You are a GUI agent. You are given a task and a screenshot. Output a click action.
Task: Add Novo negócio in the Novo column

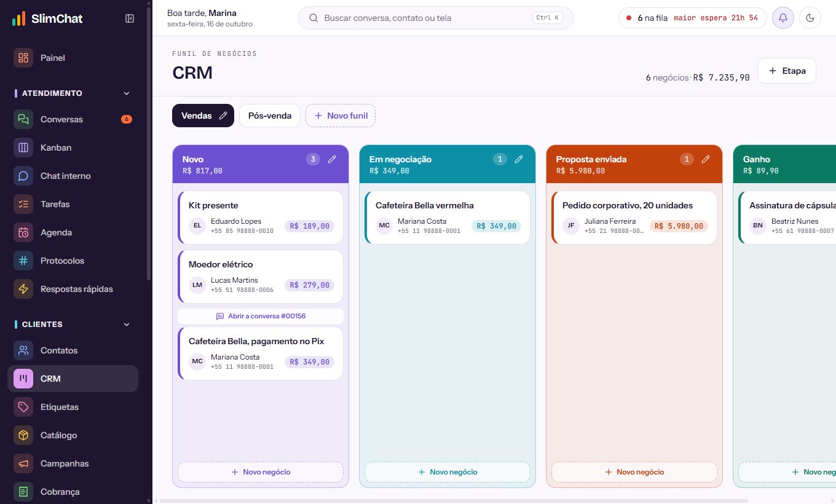(261, 472)
